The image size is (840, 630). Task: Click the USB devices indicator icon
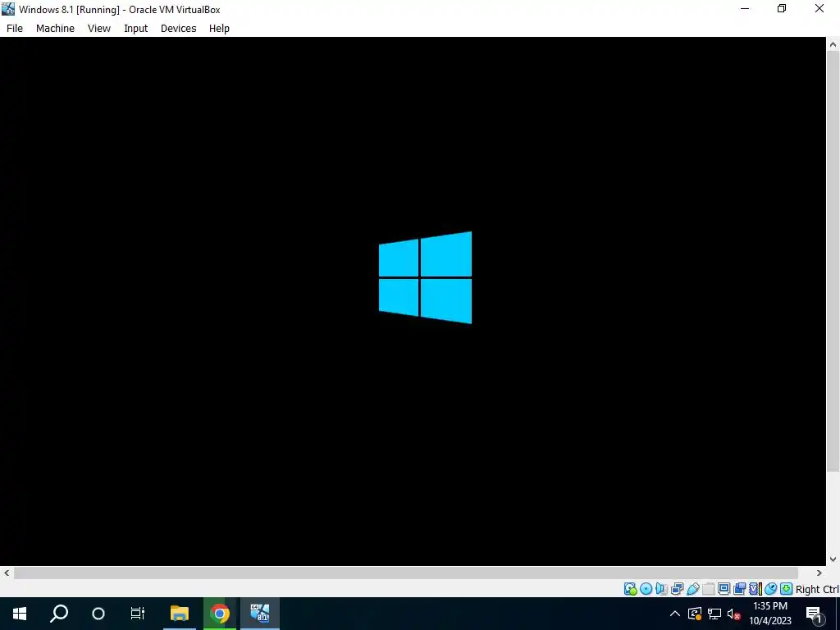click(692, 589)
